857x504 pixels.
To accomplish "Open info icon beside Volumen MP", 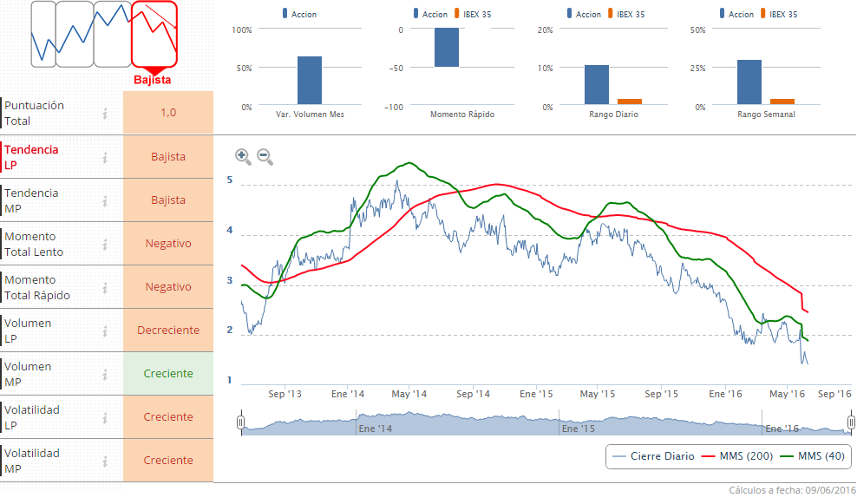I will tap(105, 374).
